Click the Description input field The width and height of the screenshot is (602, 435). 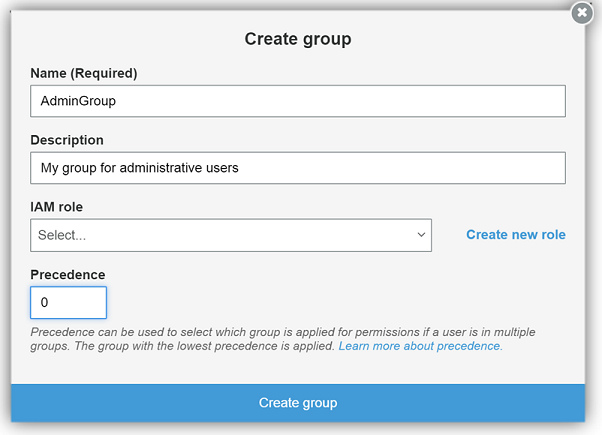click(x=298, y=168)
